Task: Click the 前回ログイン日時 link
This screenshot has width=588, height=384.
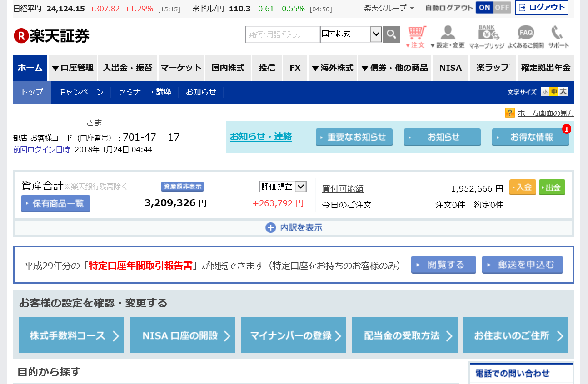Action: [42, 149]
